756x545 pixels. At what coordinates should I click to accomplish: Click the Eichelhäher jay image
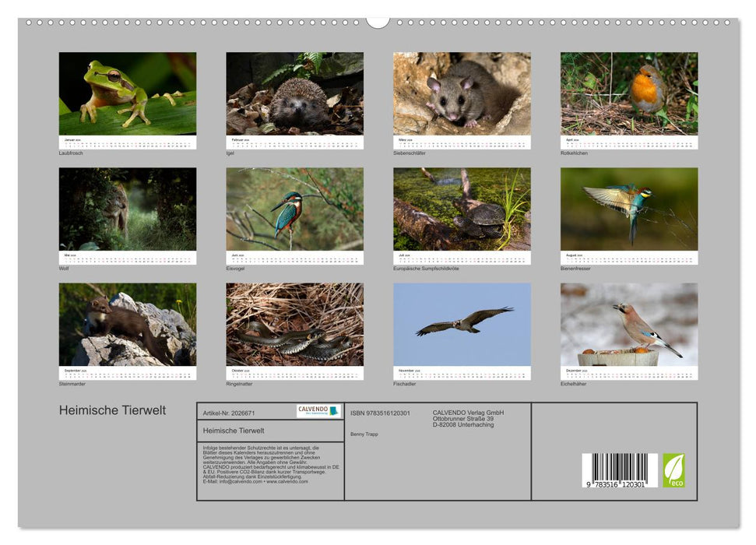(x=629, y=325)
